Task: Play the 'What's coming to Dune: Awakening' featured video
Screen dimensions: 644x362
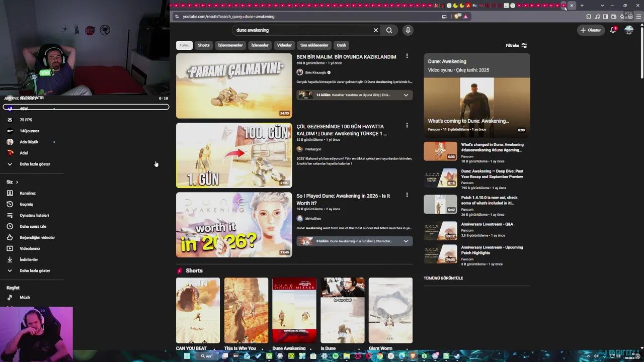Action: [x=477, y=107]
